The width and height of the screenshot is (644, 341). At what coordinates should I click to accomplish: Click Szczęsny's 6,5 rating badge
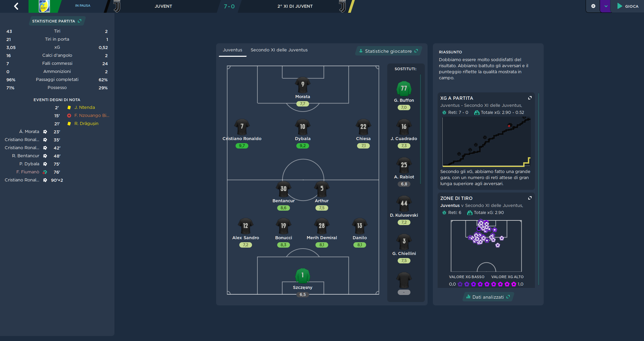tap(303, 295)
